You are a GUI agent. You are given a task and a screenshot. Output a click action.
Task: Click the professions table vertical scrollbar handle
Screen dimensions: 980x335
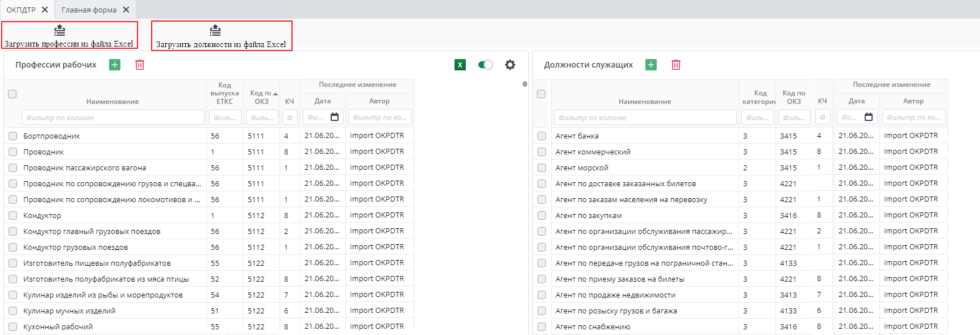pos(524,84)
